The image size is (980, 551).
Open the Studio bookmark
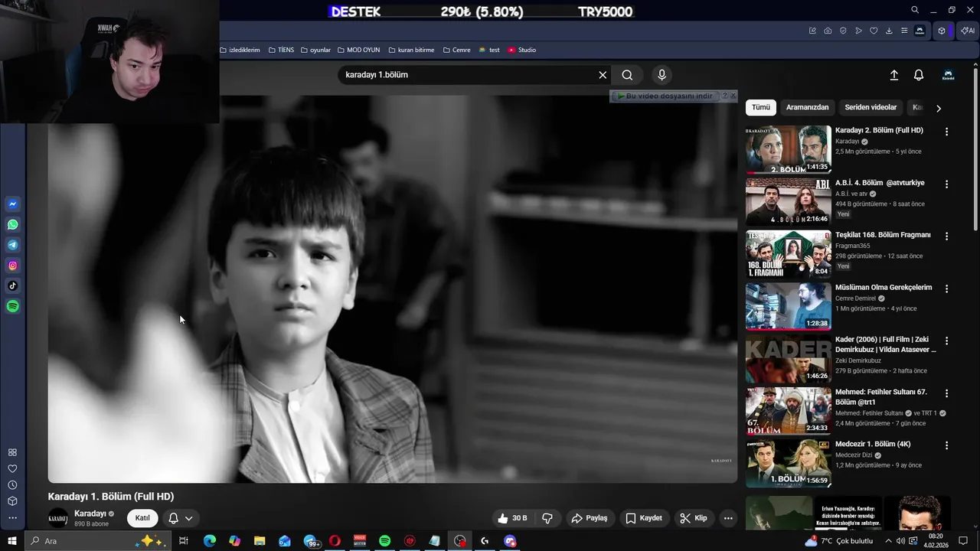pos(521,50)
